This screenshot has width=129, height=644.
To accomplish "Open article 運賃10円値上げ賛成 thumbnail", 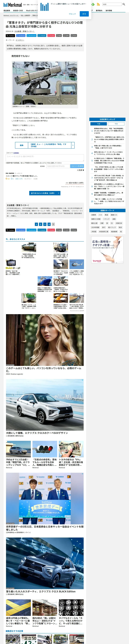I will tap(18, 608).
